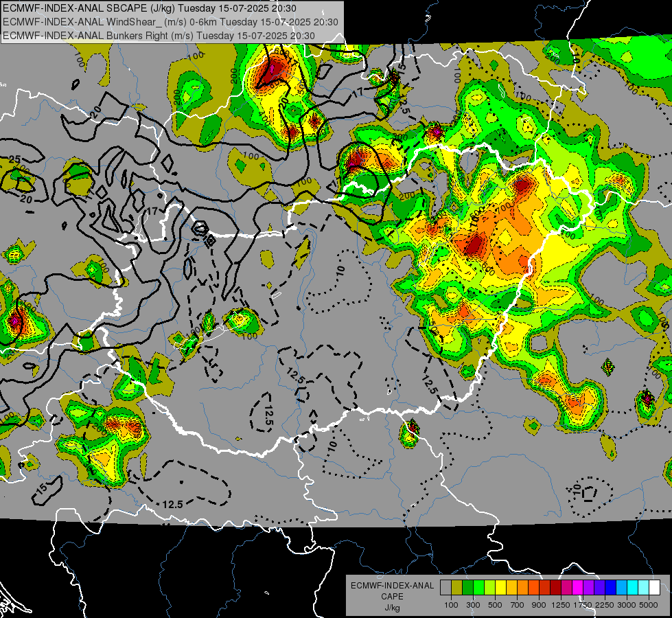672x618 pixels.
Task: Click the magenta swatch before 1750
Action: pos(578,588)
